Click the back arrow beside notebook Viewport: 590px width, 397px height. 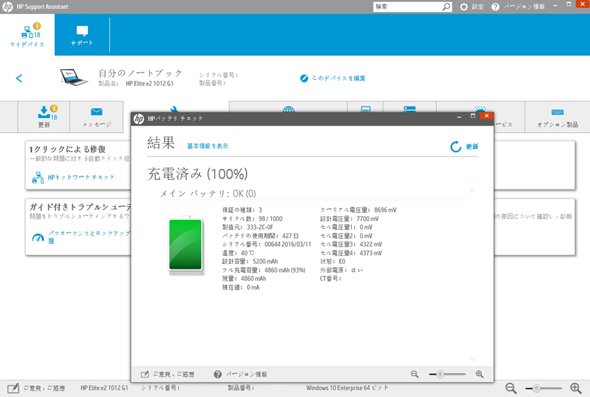tap(19, 78)
